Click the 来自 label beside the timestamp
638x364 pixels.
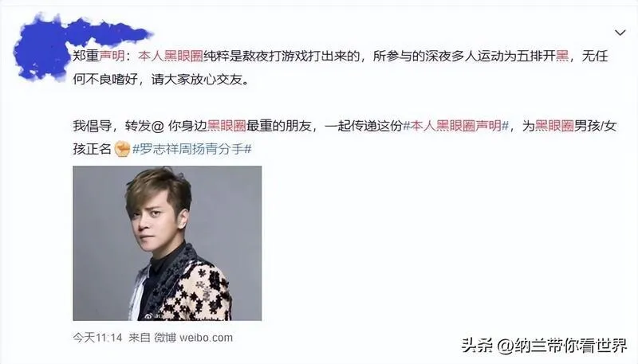(x=139, y=338)
